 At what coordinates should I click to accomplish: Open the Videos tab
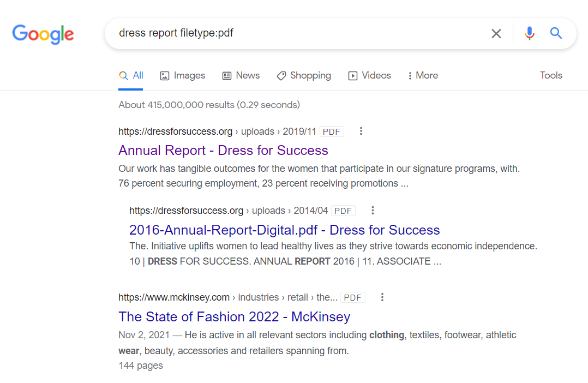coord(369,75)
